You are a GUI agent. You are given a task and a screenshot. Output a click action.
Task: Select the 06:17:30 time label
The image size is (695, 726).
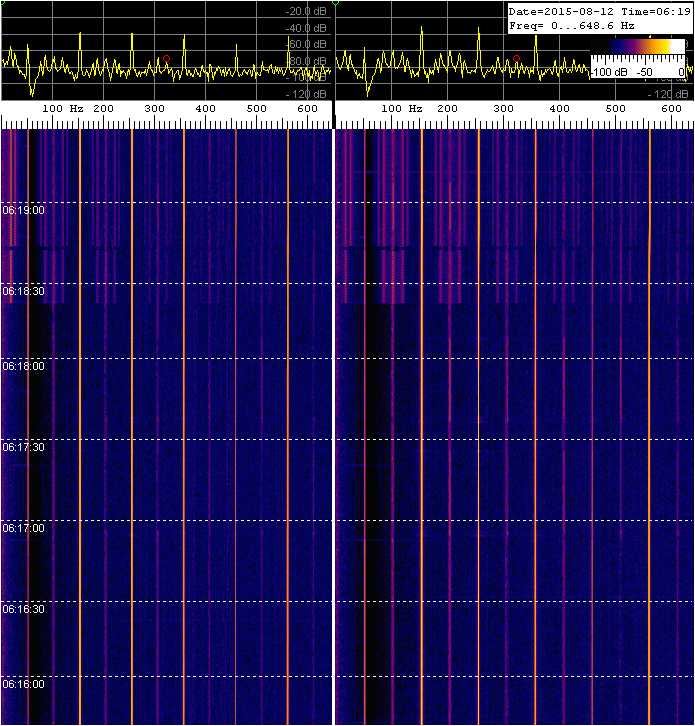(24, 447)
